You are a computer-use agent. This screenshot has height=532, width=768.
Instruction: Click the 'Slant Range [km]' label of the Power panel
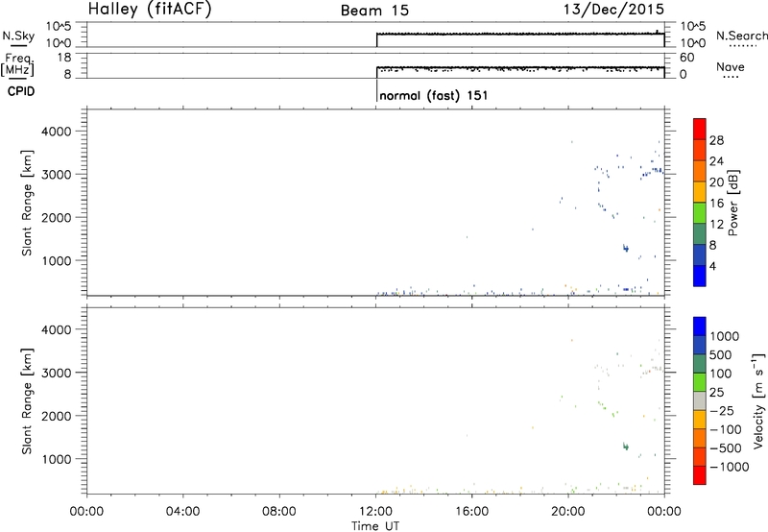(27, 203)
